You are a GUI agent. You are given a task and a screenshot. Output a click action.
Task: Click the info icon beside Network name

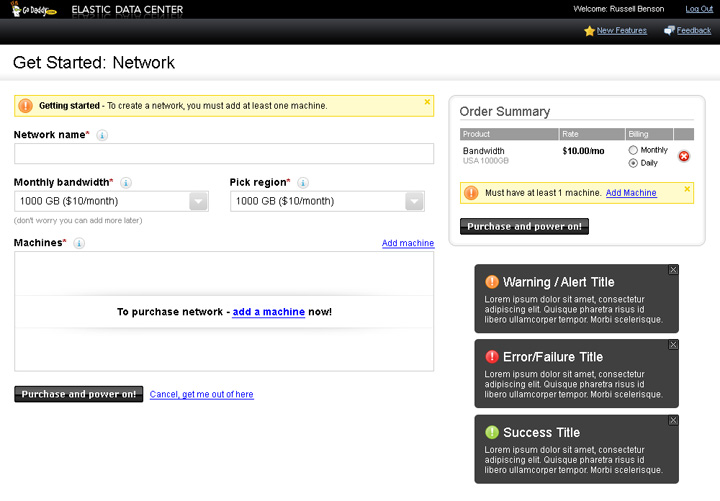coord(102,135)
